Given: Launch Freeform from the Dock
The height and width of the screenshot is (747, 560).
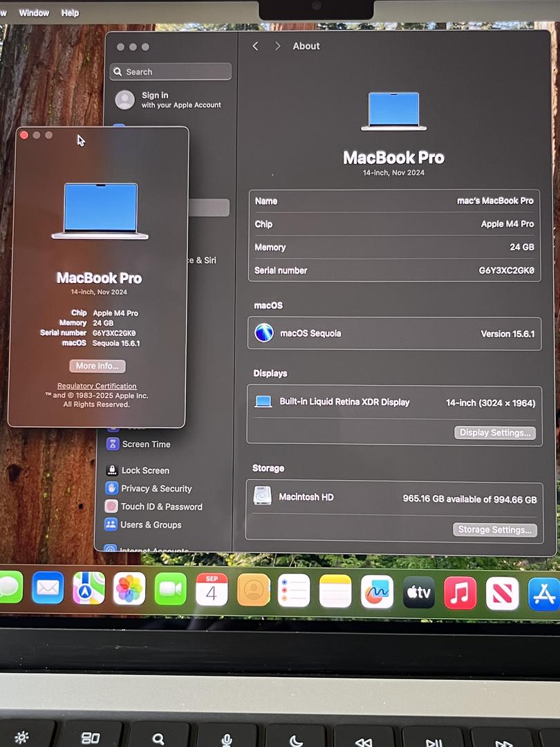Looking at the screenshot, I should coord(377,591).
